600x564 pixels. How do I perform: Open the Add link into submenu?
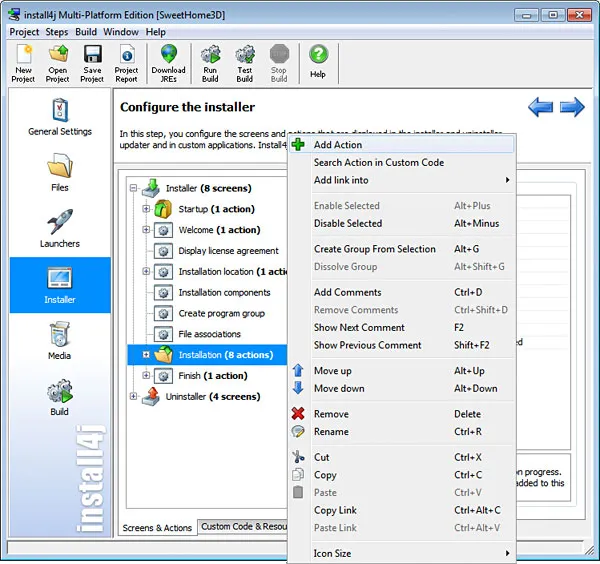point(401,180)
